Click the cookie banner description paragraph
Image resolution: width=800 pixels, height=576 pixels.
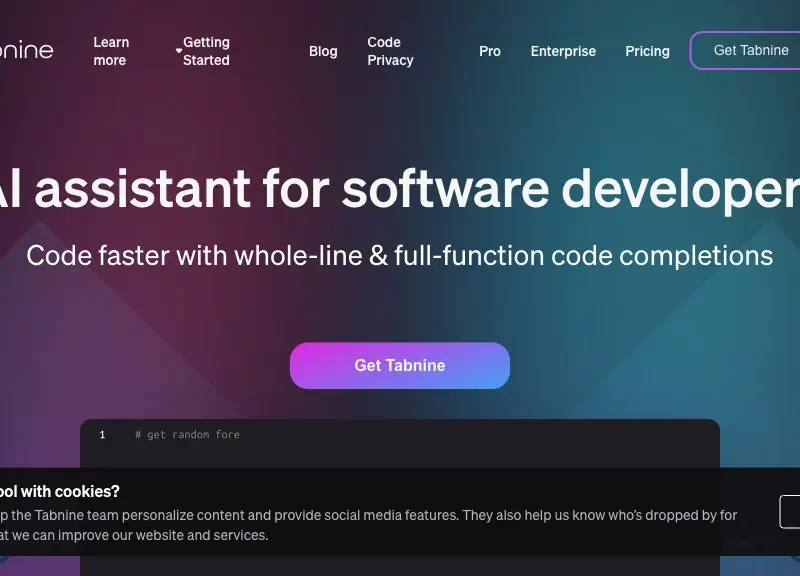coord(370,525)
